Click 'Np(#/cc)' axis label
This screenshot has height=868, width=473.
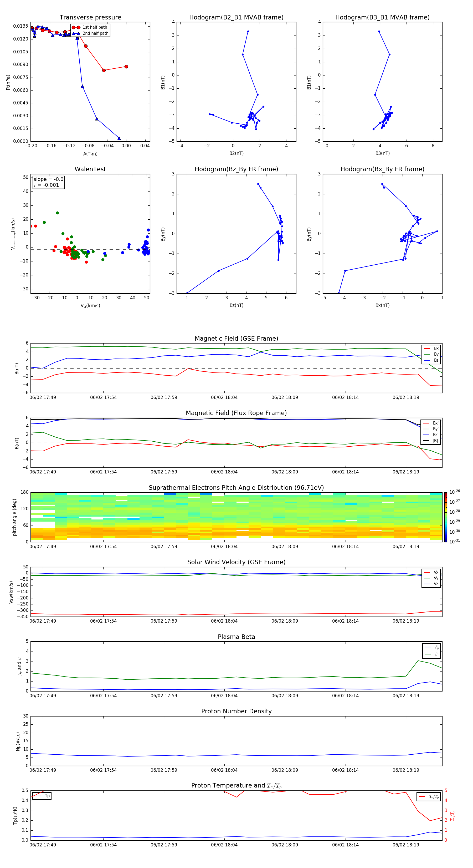click(18, 741)
